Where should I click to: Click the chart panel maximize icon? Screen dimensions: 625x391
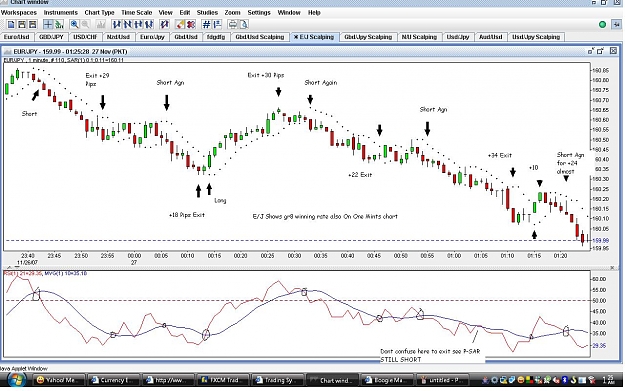click(x=601, y=51)
